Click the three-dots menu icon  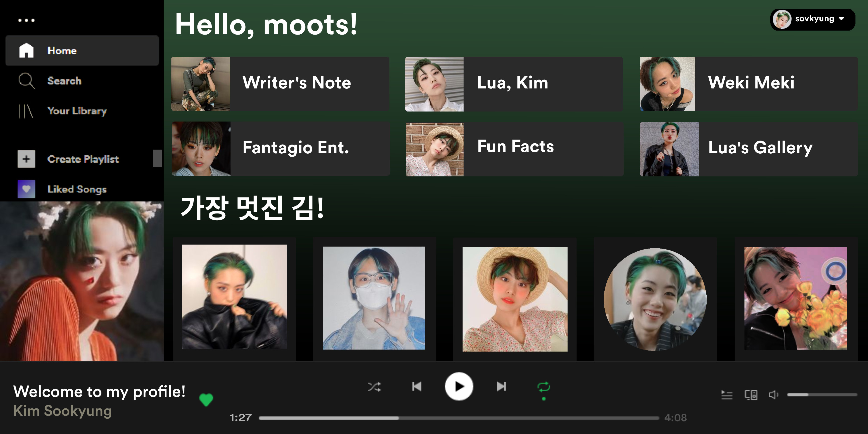click(26, 20)
